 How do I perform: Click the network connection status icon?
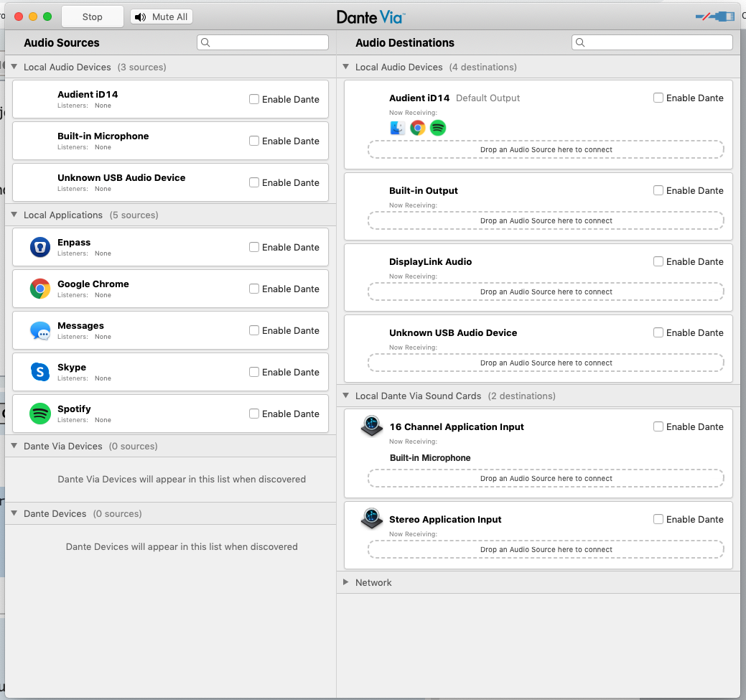click(714, 17)
